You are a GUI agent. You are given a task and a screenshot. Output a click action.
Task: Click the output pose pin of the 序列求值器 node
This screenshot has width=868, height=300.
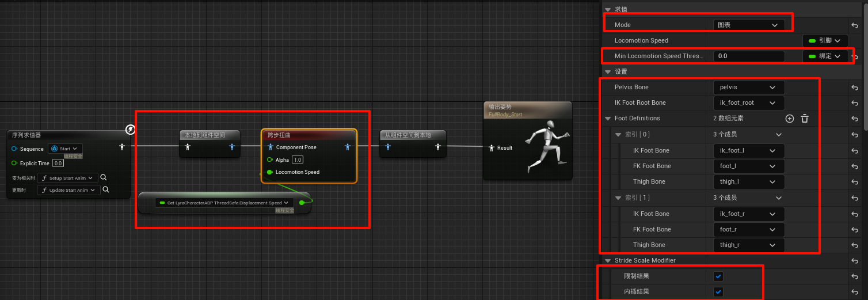pos(122,147)
